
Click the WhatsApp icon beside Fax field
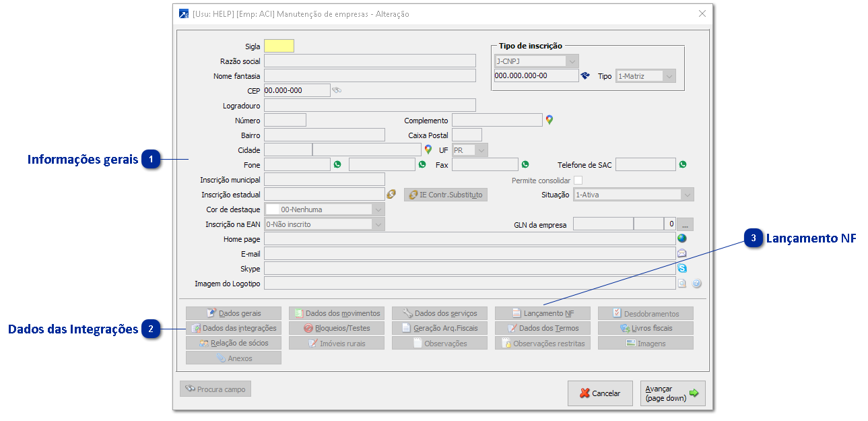click(525, 164)
